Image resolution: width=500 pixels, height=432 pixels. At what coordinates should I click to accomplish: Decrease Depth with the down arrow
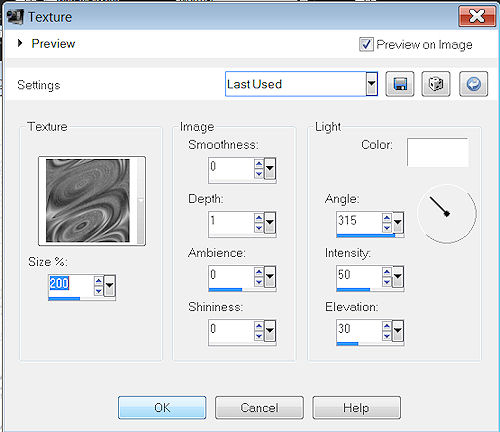click(259, 228)
